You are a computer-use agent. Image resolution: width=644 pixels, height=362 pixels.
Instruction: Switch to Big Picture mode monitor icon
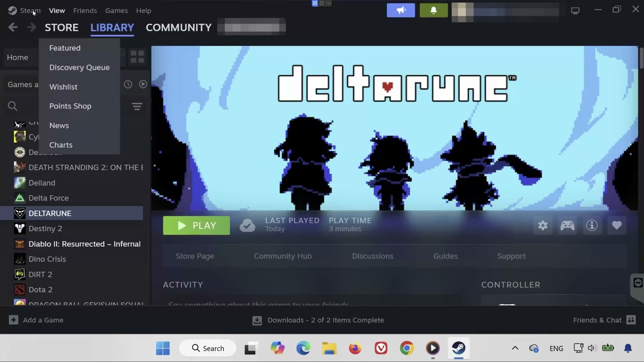pos(575,10)
